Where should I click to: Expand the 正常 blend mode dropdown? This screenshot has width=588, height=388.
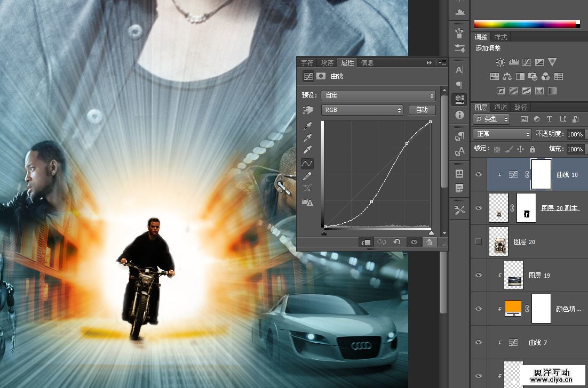point(503,134)
